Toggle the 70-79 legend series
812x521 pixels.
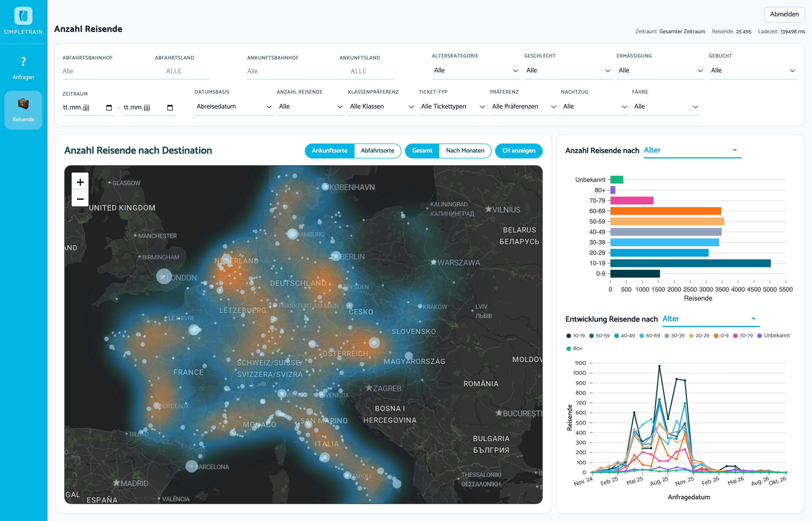coord(743,335)
